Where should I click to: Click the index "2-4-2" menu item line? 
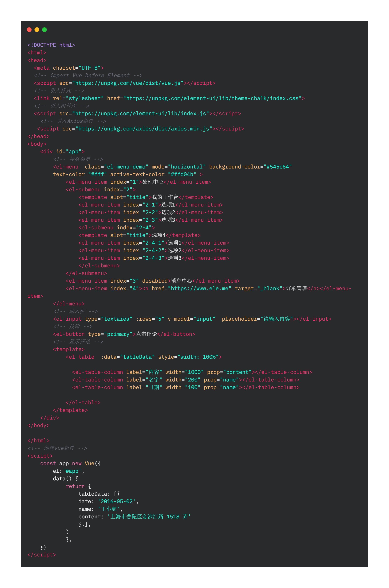[154, 250]
